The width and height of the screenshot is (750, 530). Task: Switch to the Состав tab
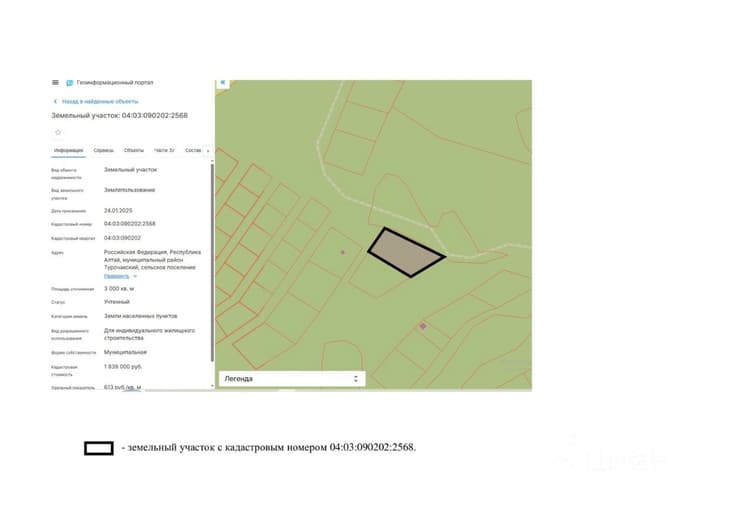193,150
